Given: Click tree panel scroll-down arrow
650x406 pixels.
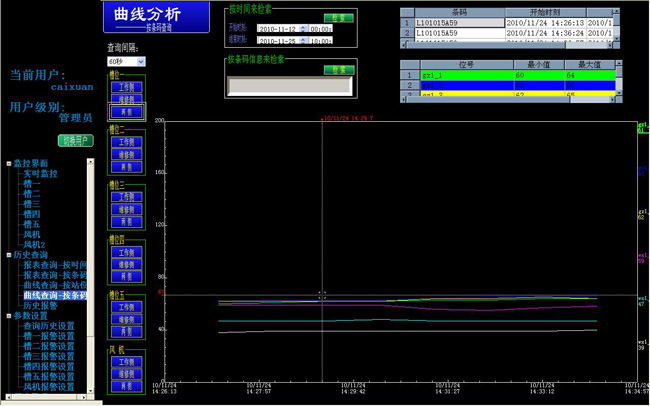Looking at the screenshot, I should [x=90, y=390].
